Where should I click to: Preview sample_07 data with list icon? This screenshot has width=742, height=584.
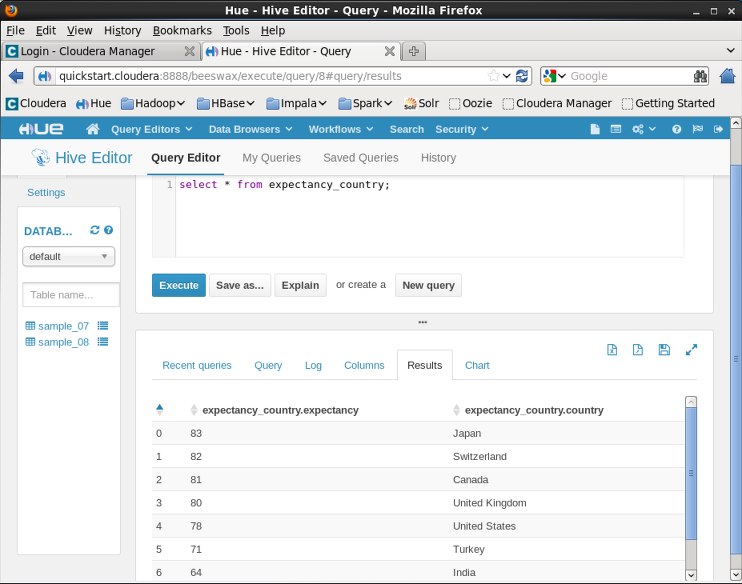click(103, 326)
